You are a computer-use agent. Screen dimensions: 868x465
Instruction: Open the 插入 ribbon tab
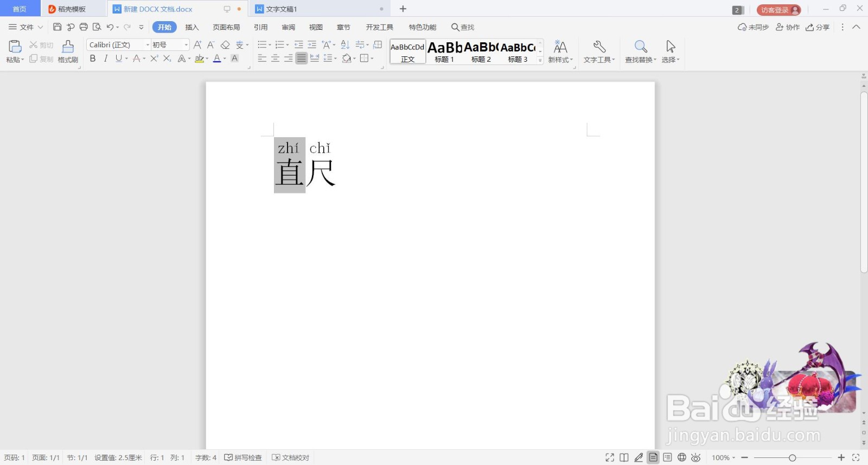[x=192, y=27]
